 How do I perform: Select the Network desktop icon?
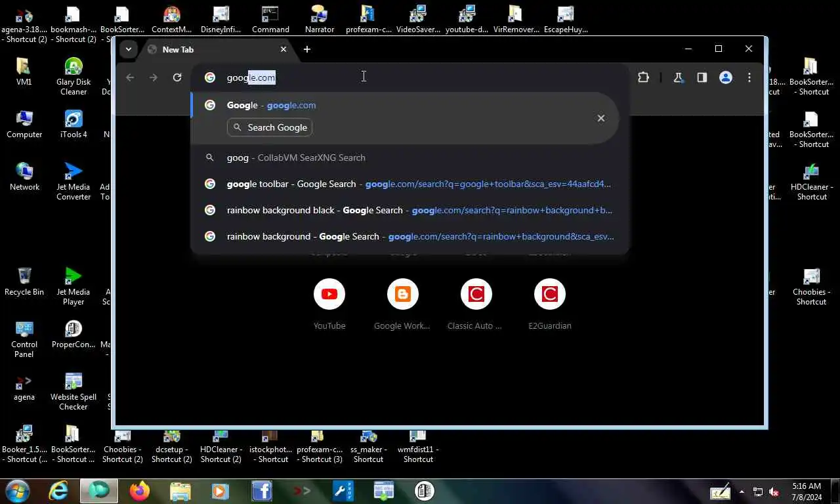pyautogui.click(x=24, y=176)
